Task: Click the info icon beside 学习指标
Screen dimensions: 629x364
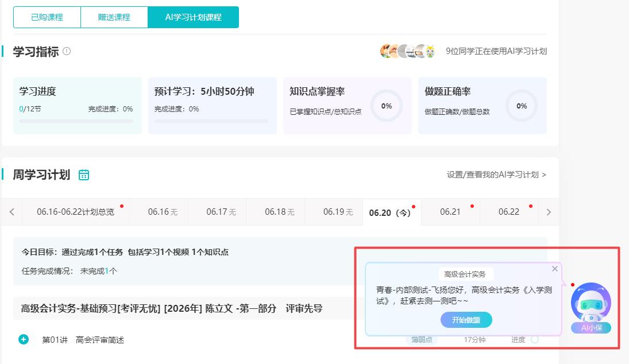Action: click(67, 51)
